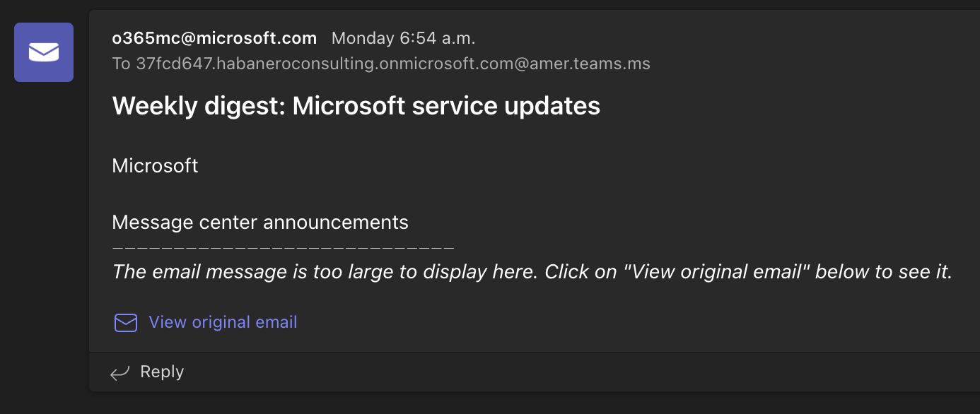Click the habaneroconsulting recipient address line
This screenshot has width=980, height=414.
(381, 64)
